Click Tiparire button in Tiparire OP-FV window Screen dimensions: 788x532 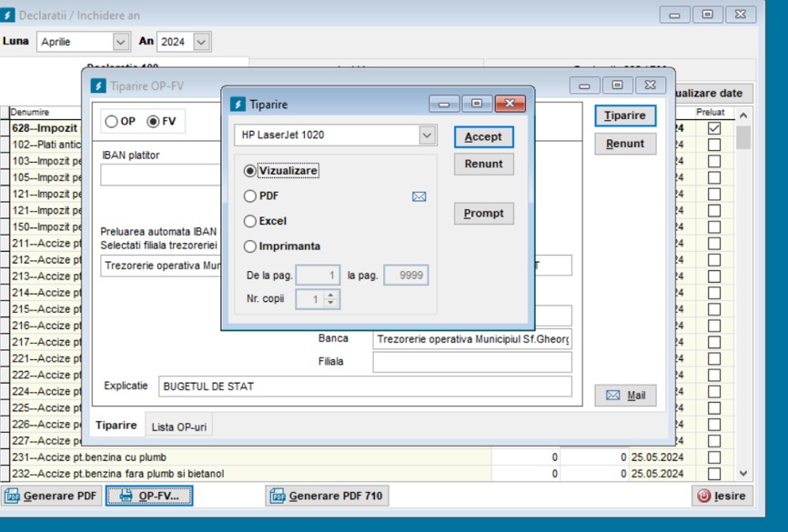(x=625, y=115)
